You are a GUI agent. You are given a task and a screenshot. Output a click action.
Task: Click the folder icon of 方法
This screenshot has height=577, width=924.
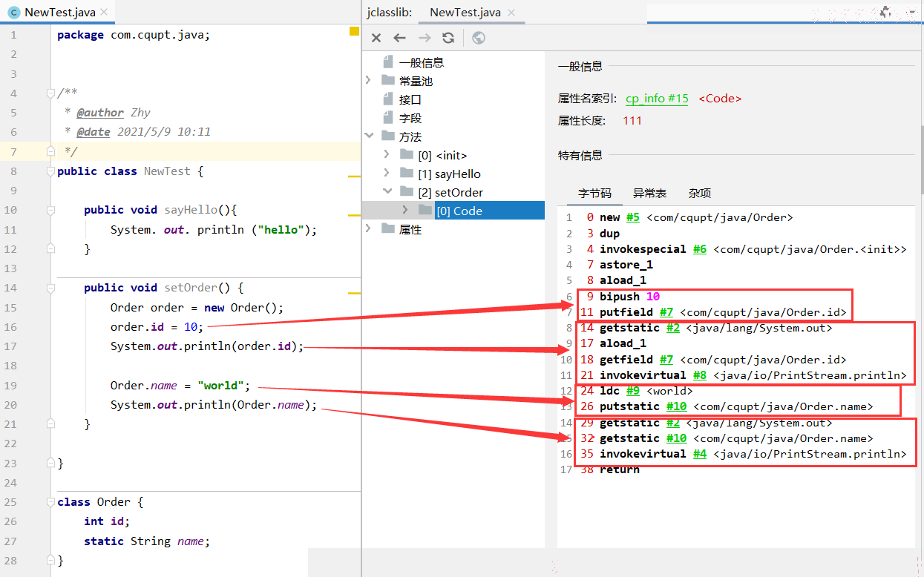(x=387, y=136)
